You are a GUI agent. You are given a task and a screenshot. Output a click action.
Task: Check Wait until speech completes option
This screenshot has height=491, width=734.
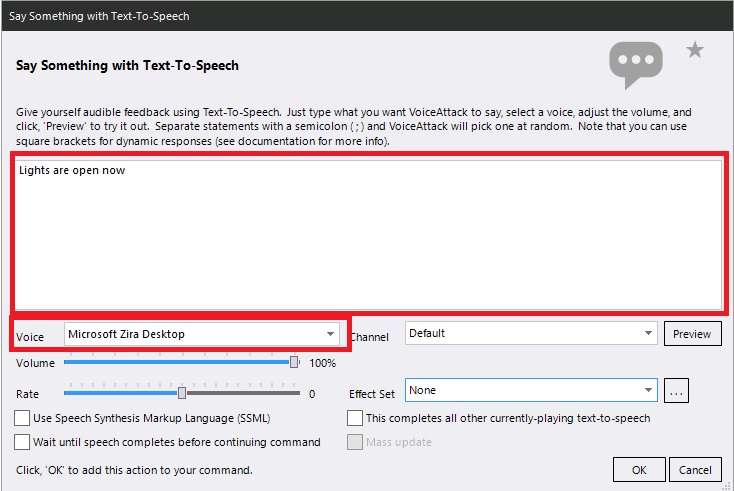pyautogui.click(x=22, y=442)
